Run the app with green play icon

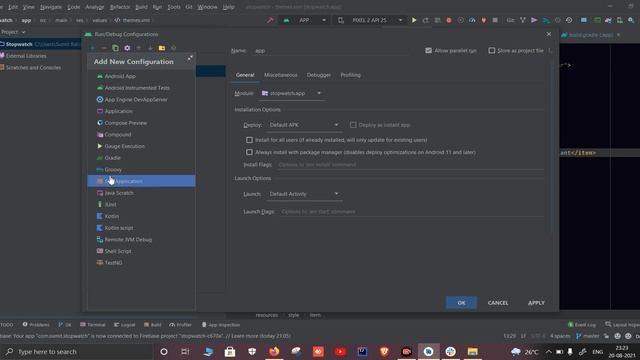(414, 20)
